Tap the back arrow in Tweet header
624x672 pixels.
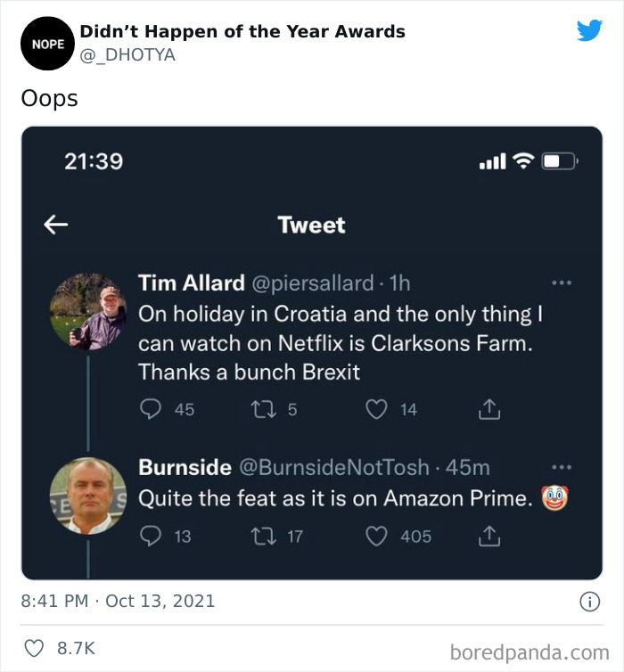pos(56,225)
